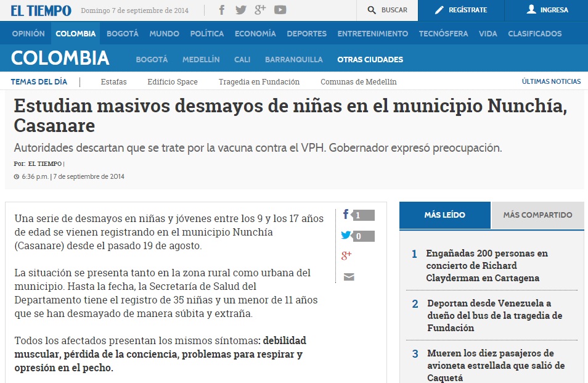This screenshot has width=588, height=383.
Task: Open El Tiempo Google+ page in header
Action: point(260,10)
